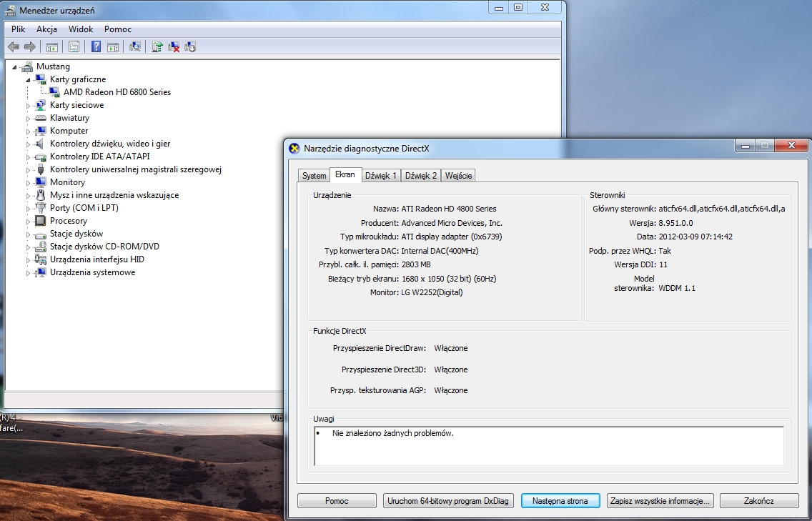Expand the Karty sieciowe branch
The height and width of the screenshot is (521, 812).
click(28, 106)
